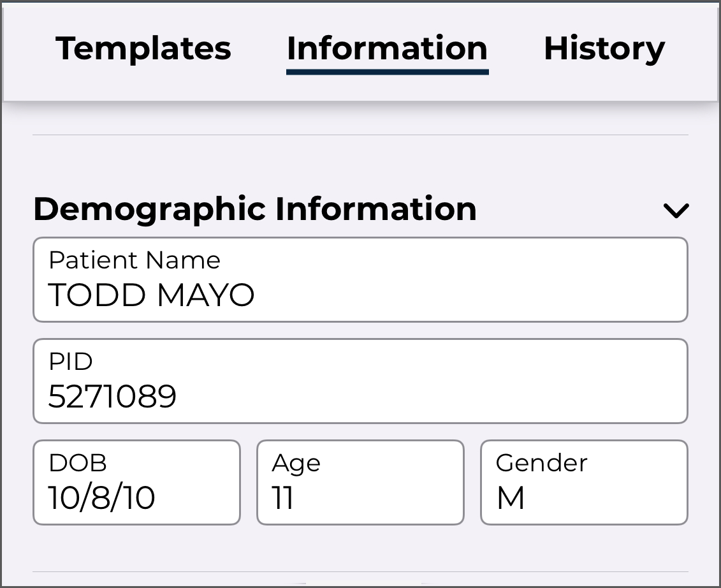Click the 5271089 PID value
This screenshot has height=588, width=721.
[x=112, y=397]
